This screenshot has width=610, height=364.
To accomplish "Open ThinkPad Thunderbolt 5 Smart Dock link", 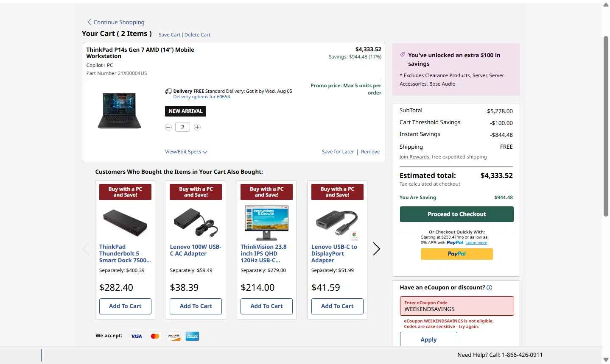I will coord(125,253).
